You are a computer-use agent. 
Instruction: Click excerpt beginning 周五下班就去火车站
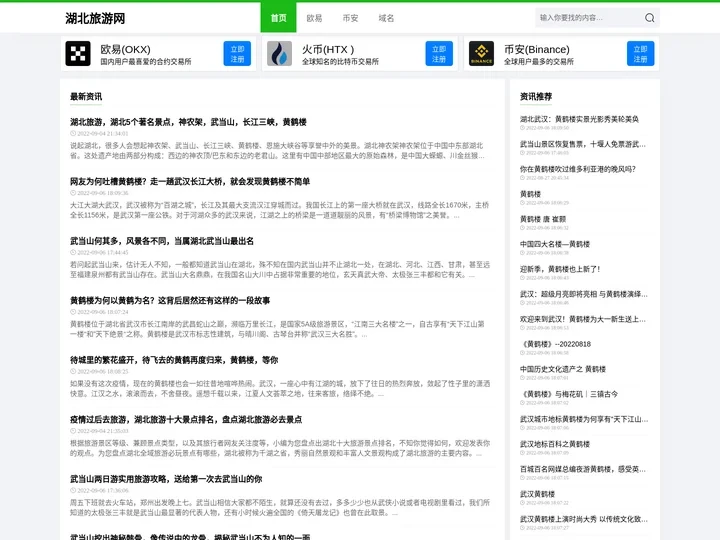point(280,507)
